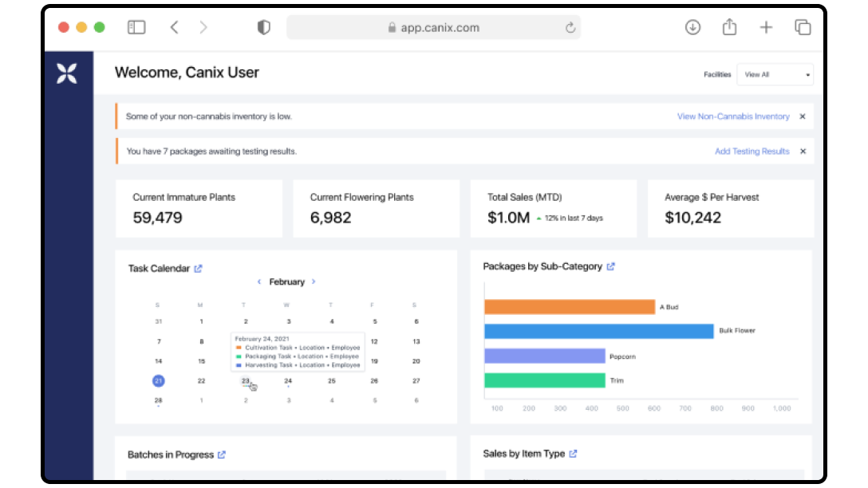
Task: Go forward to the next page
Action: coord(203,27)
